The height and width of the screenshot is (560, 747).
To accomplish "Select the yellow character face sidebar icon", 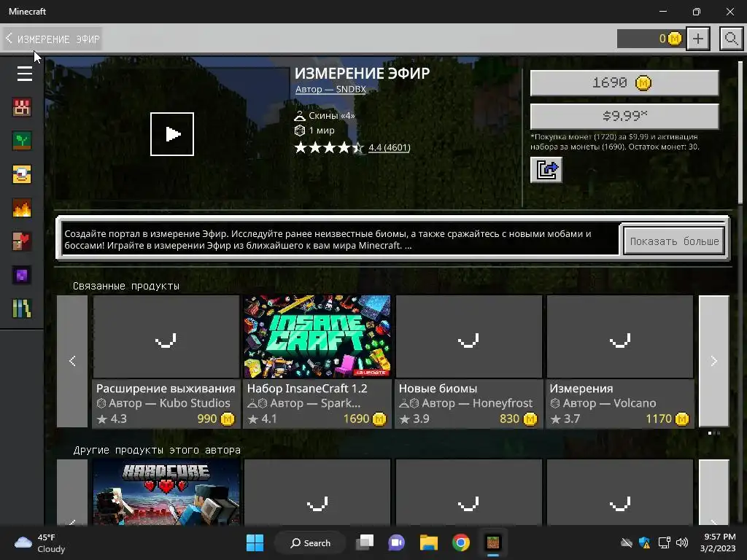I will point(22,174).
